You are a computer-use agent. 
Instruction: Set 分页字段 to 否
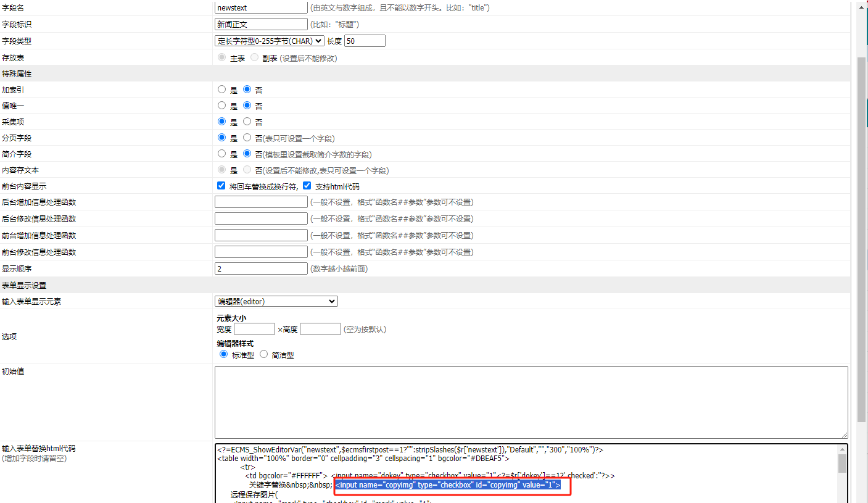pyautogui.click(x=247, y=138)
